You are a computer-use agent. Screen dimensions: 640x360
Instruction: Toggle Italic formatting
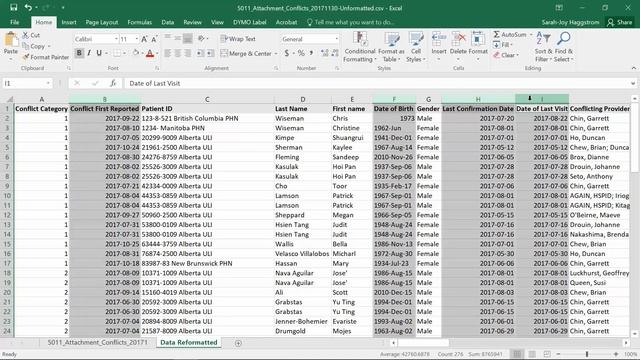89,53
